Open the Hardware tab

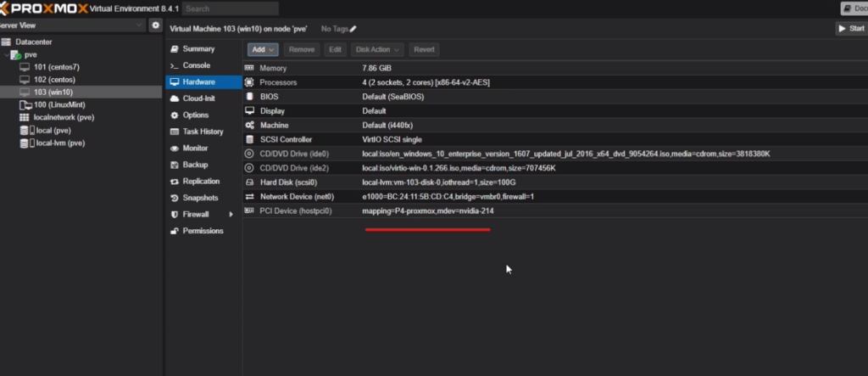click(203, 82)
